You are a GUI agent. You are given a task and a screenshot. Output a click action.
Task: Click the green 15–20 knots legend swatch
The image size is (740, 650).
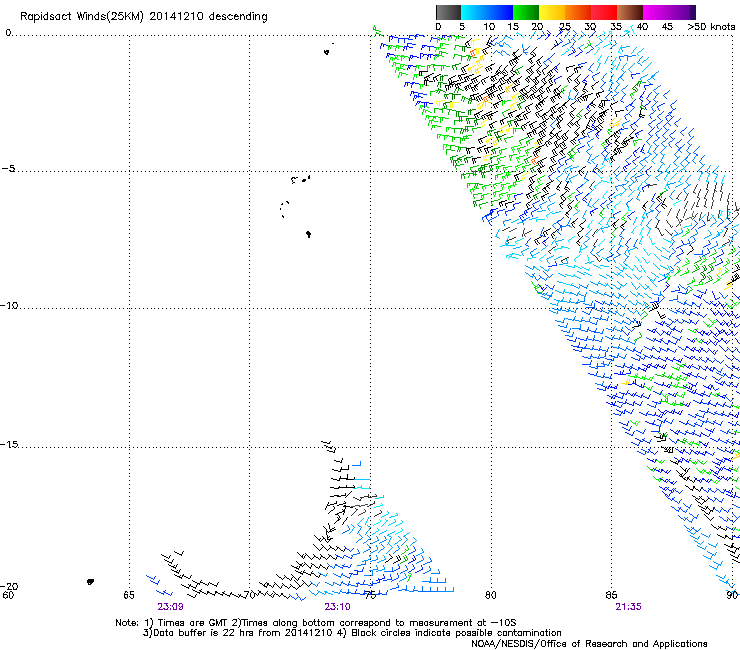click(x=526, y=12)
